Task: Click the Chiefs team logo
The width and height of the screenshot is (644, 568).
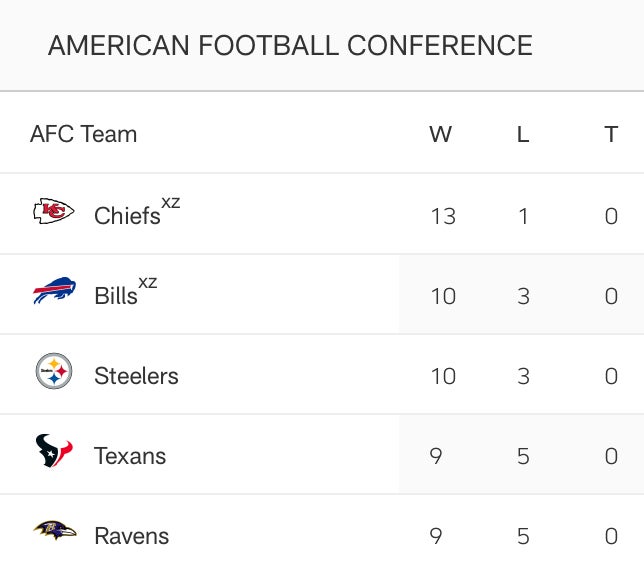Action: [53, 212]
